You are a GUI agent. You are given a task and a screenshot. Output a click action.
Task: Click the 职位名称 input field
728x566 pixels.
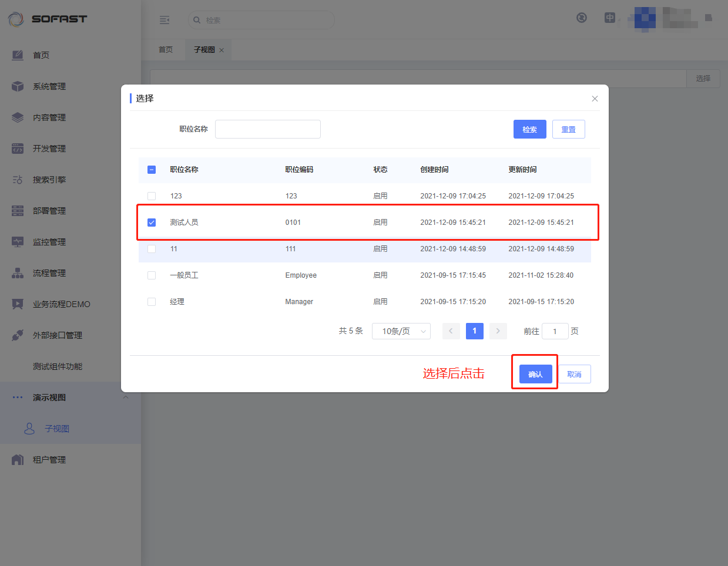268,129
